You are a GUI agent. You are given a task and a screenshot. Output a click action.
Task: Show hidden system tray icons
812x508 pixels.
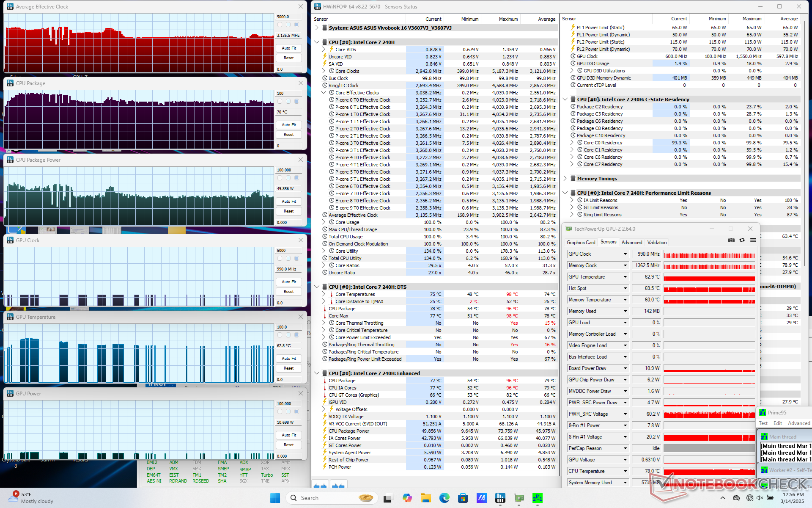[722, 498]
